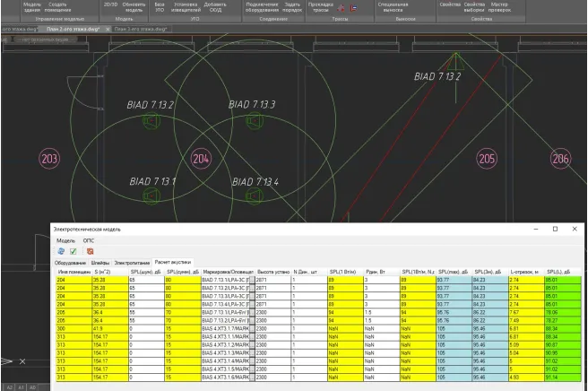This screenshot has height=391, width=588.
Task: Switch to the Электропитание tab
Action: [131, 262]
